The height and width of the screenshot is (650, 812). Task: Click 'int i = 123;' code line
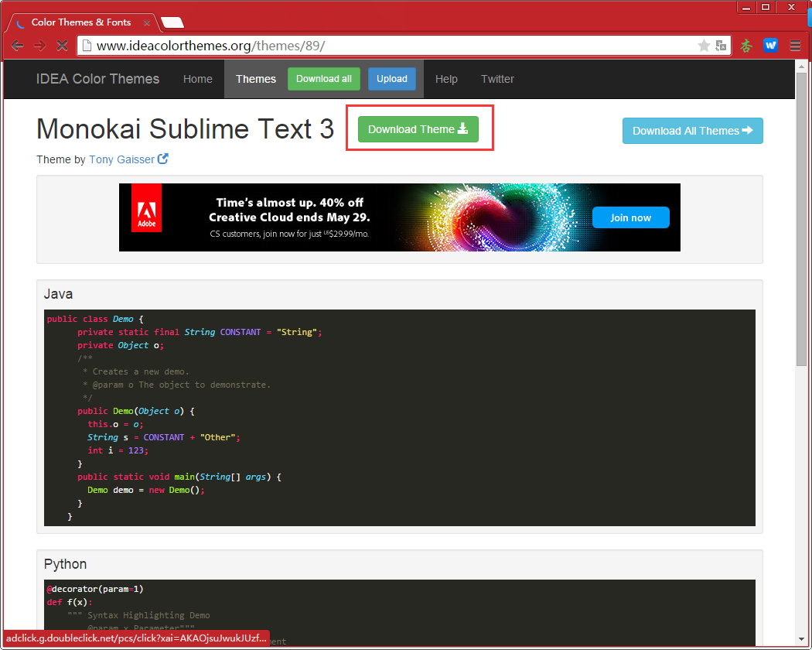pyautogui.click(x=118, y=450)
